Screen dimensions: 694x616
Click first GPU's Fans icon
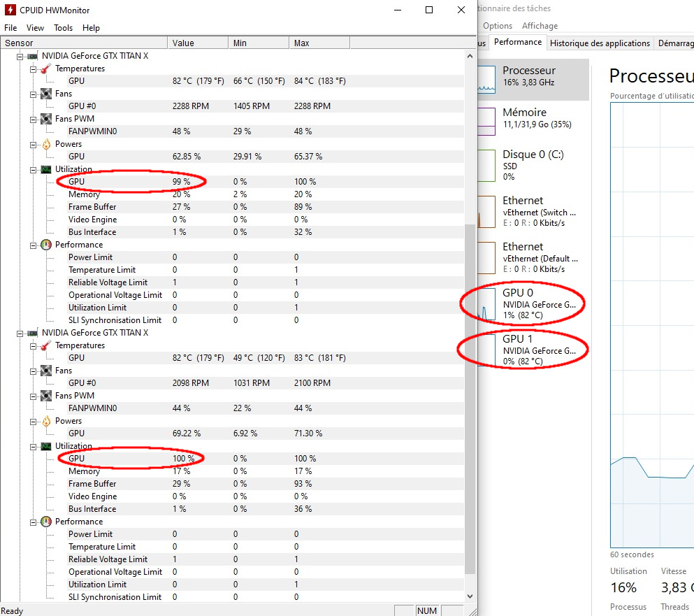tap(45, 94)
